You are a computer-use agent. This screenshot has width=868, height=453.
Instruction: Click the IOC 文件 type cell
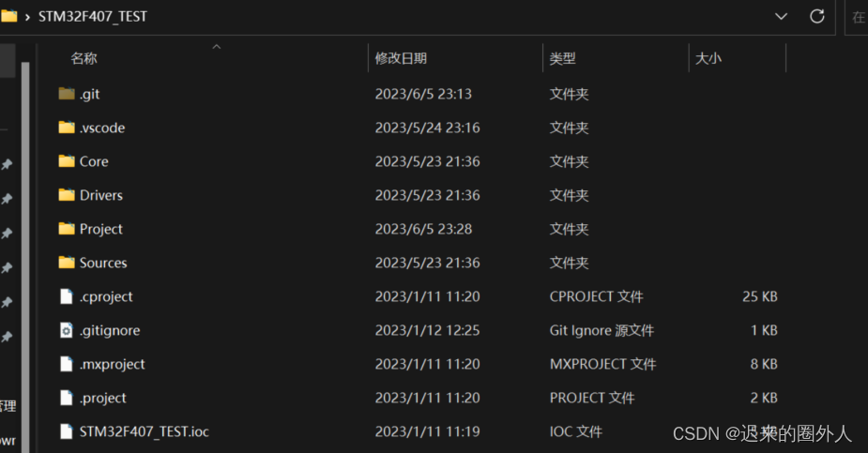point(576,431)
